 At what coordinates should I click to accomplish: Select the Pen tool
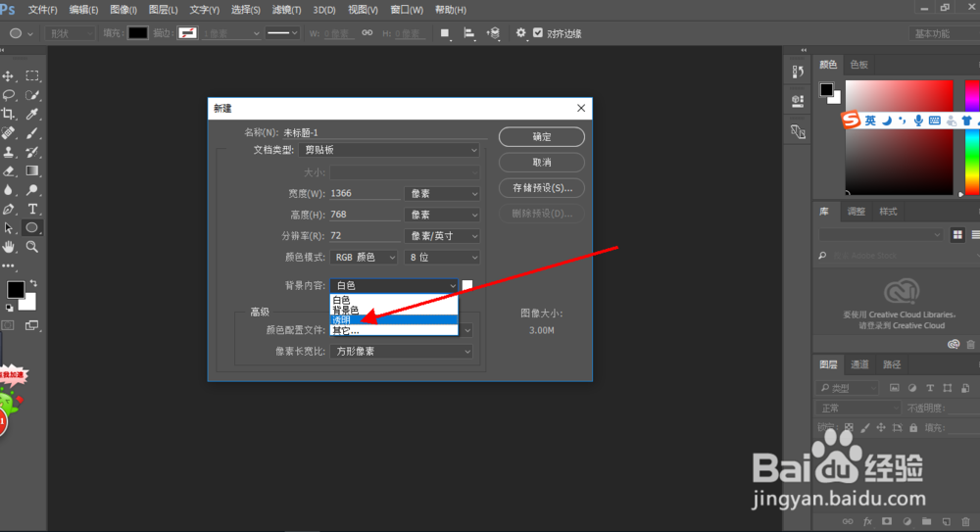(x=8, y=209)
